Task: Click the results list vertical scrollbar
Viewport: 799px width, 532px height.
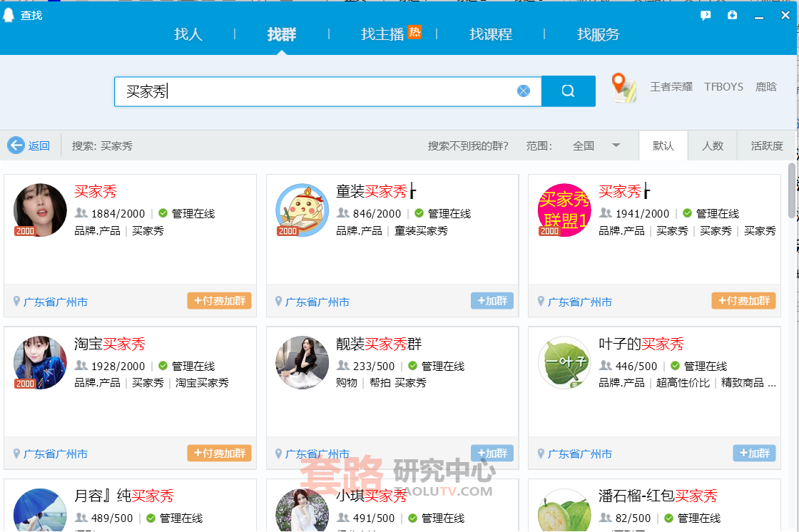Action: pos(792,191)
